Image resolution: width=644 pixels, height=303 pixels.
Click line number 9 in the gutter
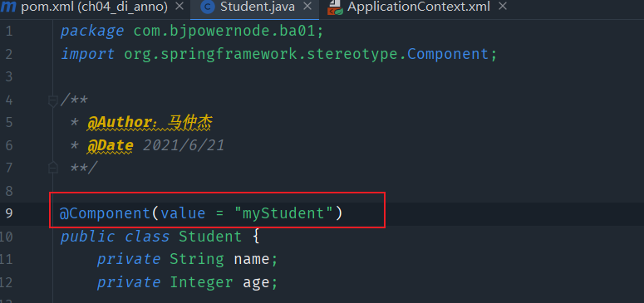point(9,213)
